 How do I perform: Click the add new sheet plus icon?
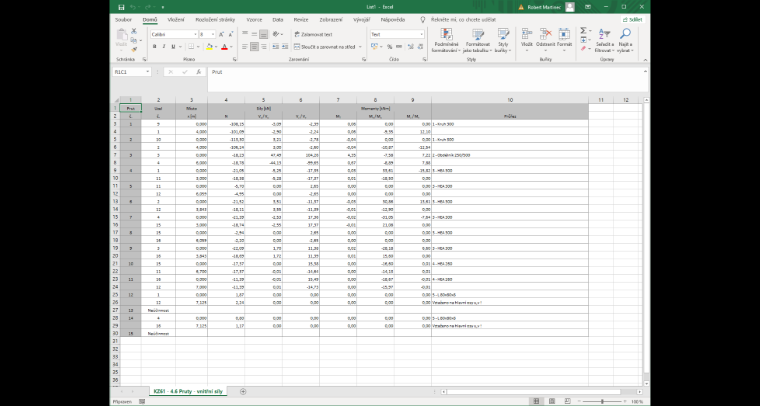(243, 391)
